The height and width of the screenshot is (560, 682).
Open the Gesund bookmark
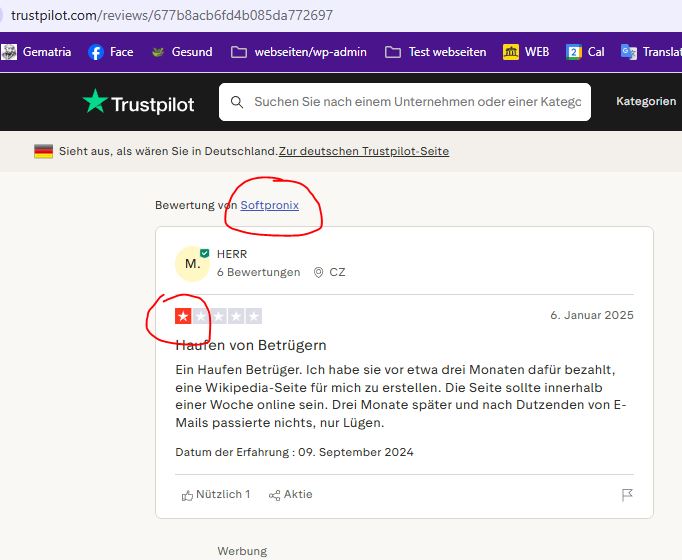(x=182, y=52)
